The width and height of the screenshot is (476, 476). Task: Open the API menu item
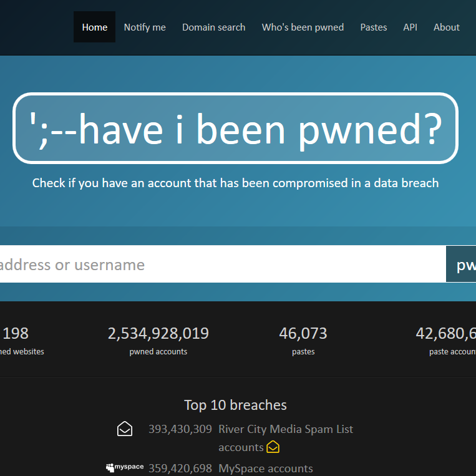click(x=410, y=27)
